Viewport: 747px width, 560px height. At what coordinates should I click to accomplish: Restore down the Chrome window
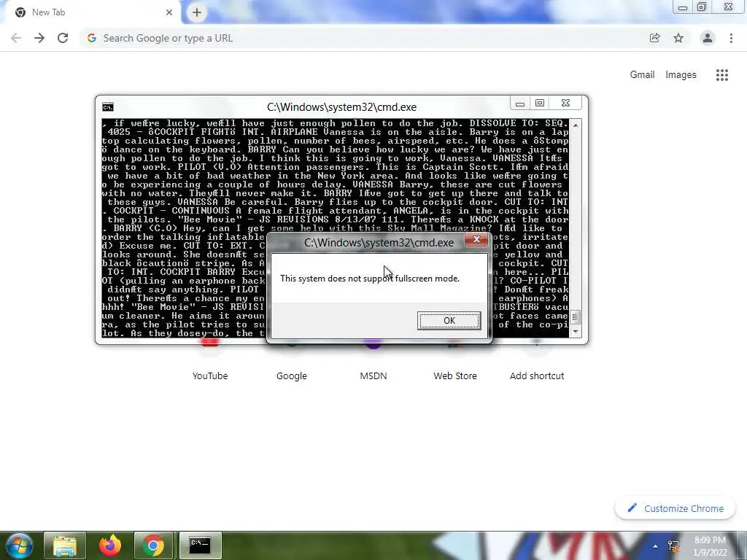(x=702, y=7)
